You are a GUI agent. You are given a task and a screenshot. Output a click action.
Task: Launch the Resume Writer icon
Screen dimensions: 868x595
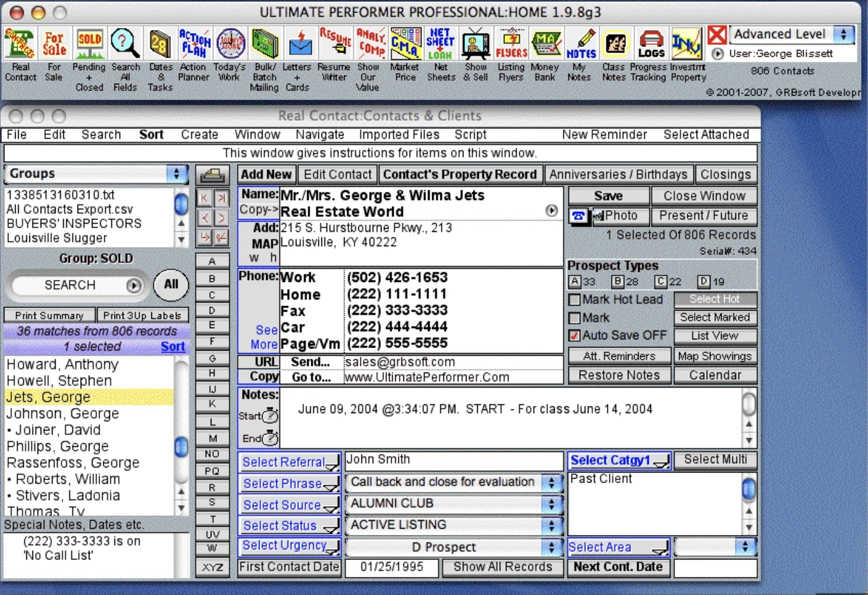click(335, 44)
